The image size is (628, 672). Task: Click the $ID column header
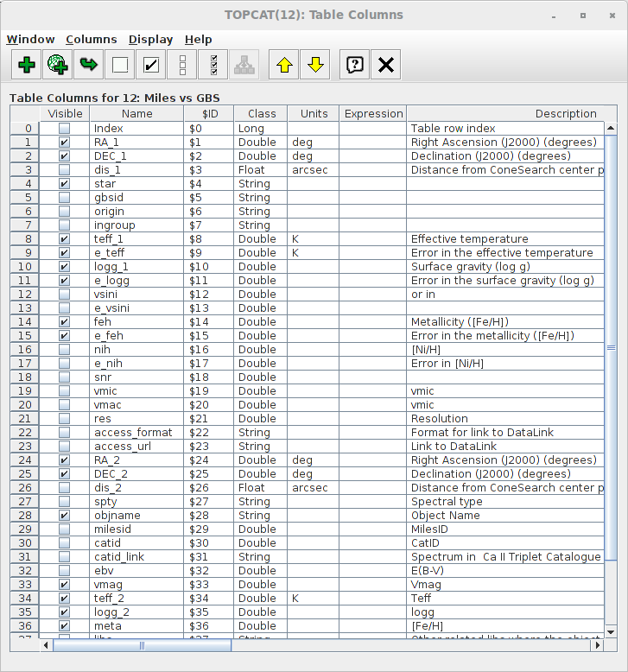(210, 113)
